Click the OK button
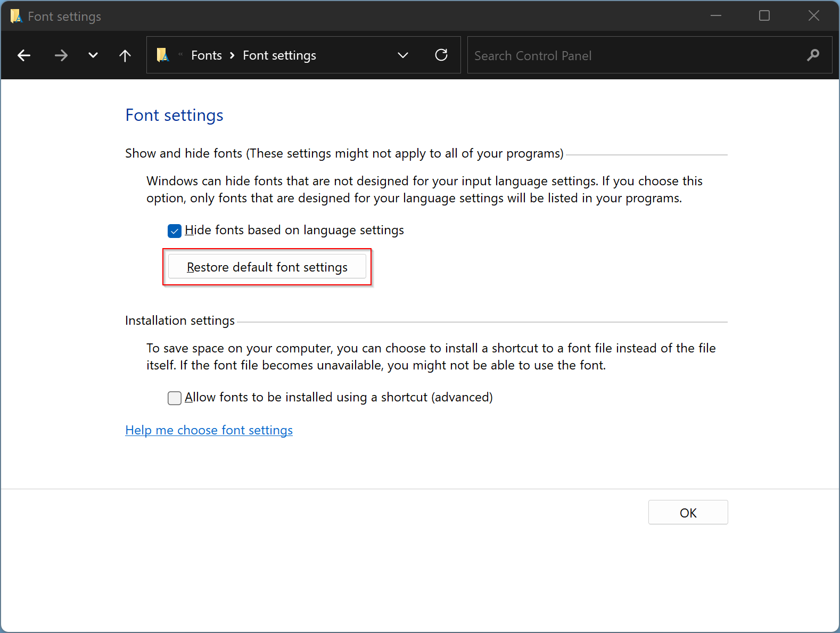 click(688, 512)
